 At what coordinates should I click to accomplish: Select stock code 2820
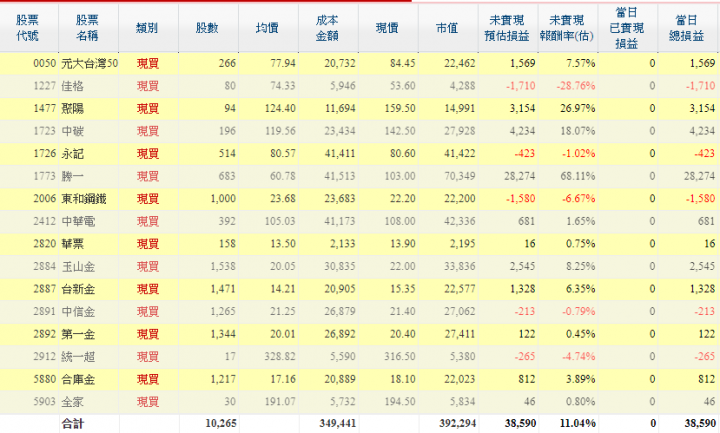click(45, 243)
